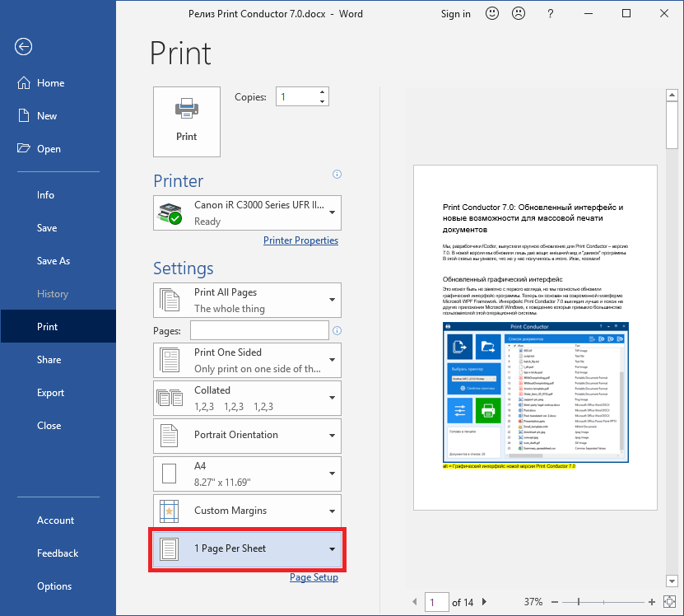
Task: Select Export in the left sidebar
Action: pos(51,393)
